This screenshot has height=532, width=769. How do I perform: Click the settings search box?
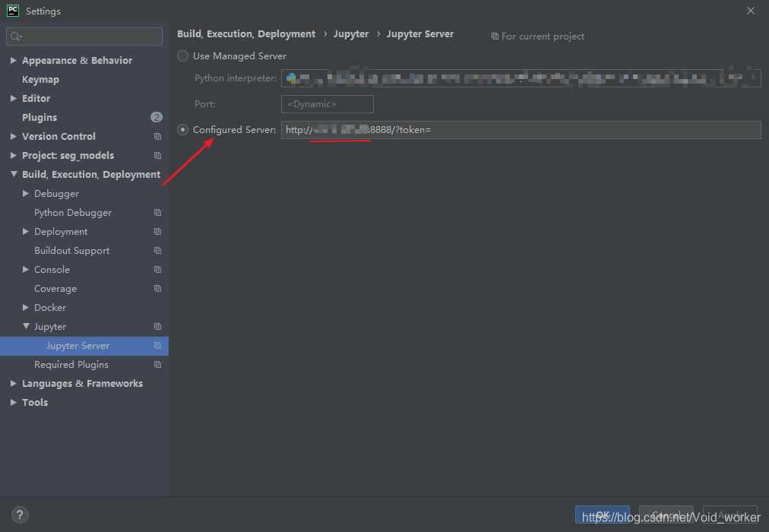[x=84, y=36]
